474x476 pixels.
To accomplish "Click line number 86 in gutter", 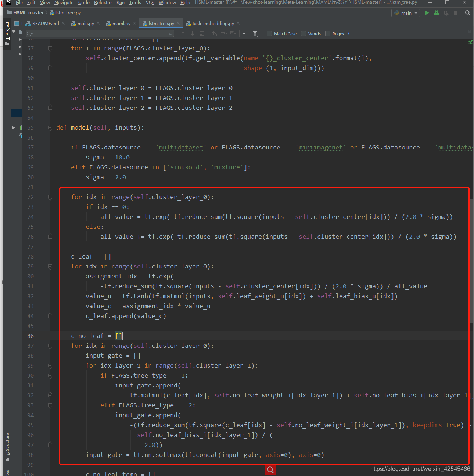I will (30, 336).
